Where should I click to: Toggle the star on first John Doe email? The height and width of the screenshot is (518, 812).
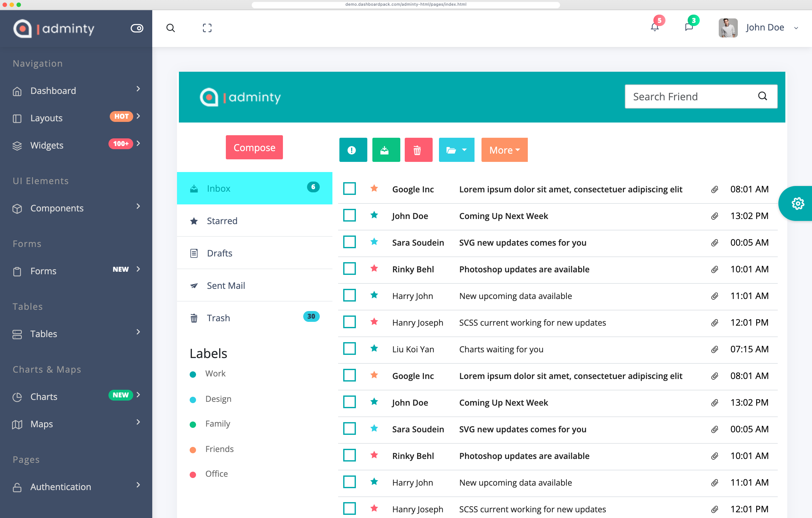(x=374, y=215)
